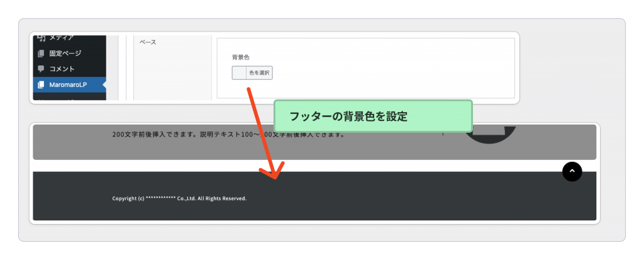644x260 pixels.
Task: Click the 背景色 field label
Action: (241, 57)
